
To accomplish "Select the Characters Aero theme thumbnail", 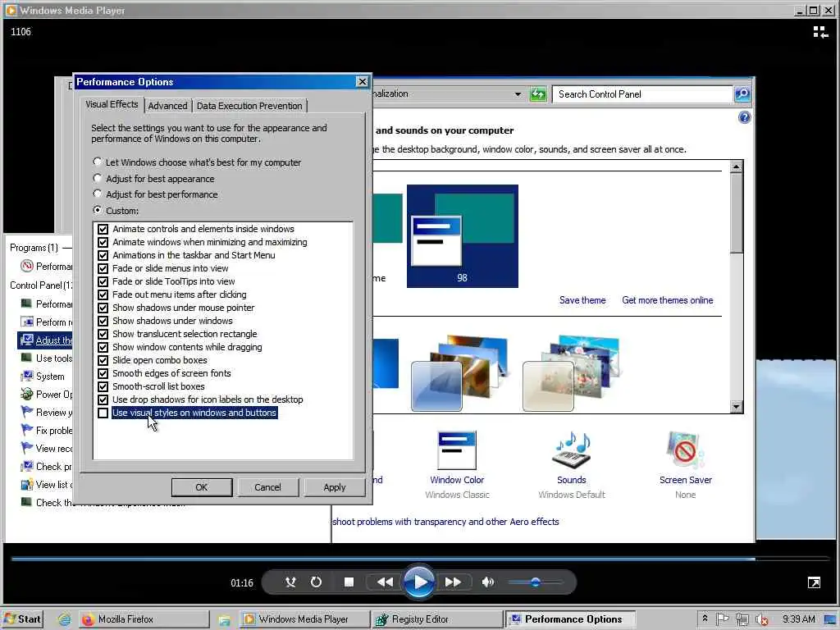I will pyautogui.click(x=571, y=373).
